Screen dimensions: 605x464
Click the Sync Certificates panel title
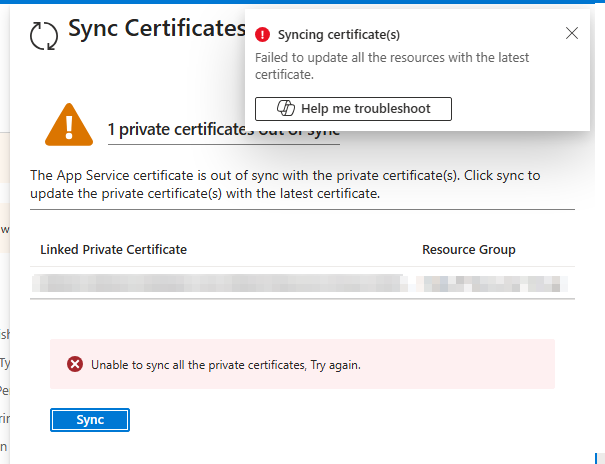[156, 30]
